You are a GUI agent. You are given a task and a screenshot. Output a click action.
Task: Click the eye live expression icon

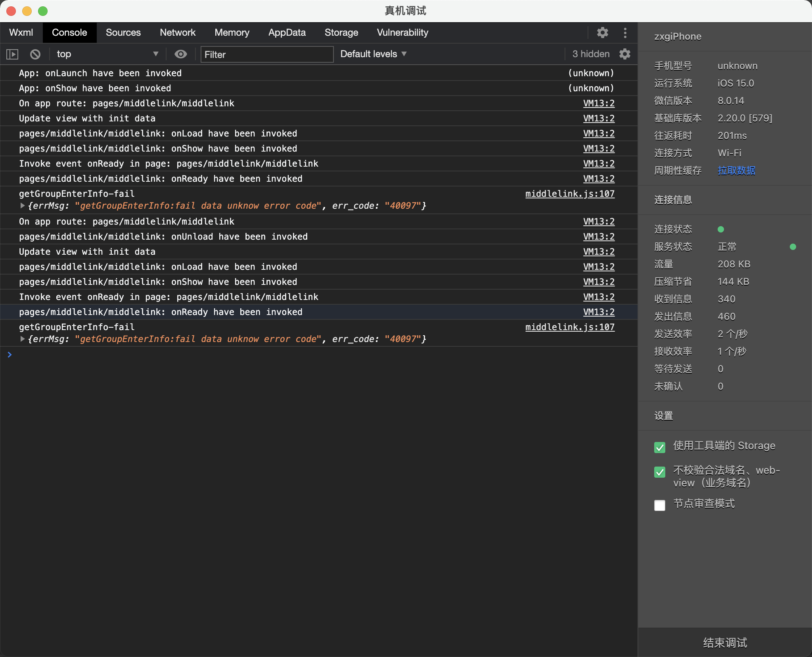[181, 54]
